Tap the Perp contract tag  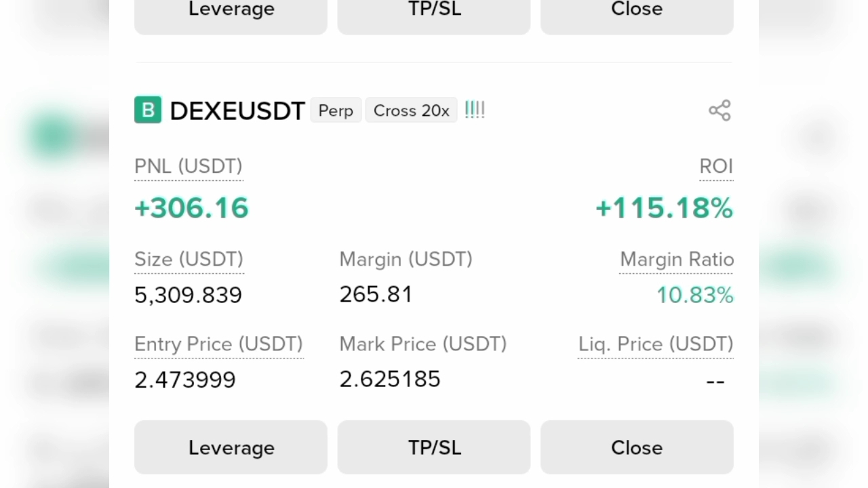336,110
